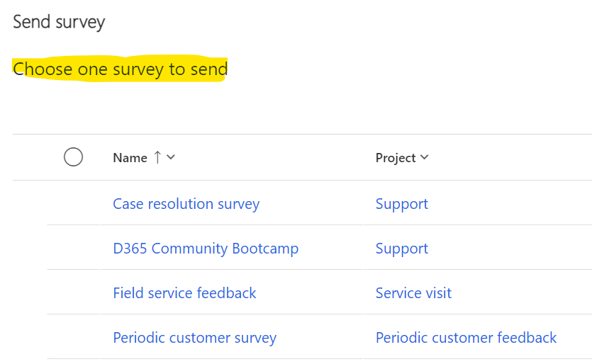The width and height of the screenshot is (592, 364).
Task: Click the Name column header label
Action: pyautogui.click(x=130, y=158)
